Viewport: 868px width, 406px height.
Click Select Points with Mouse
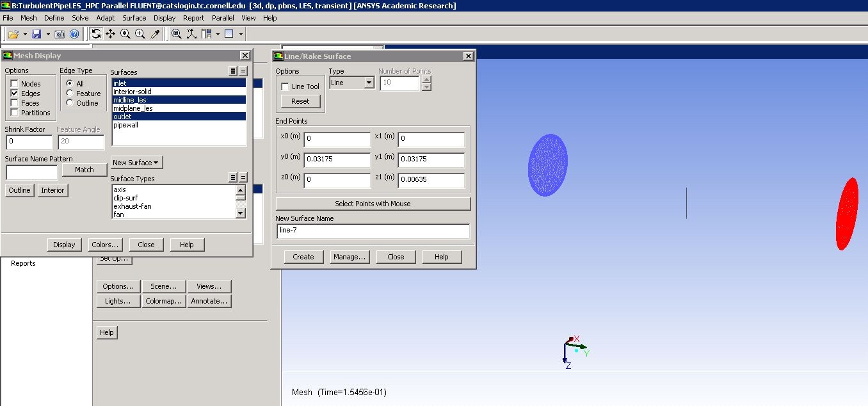click(373, 204)
